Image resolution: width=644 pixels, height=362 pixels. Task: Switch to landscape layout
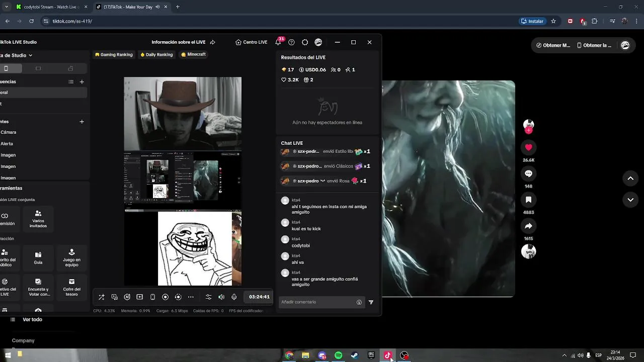tap(38, 68)
